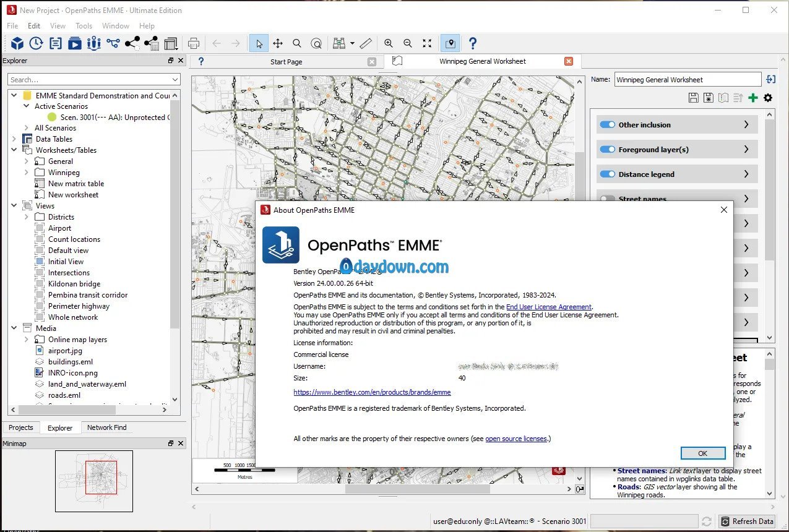Click the table grid toolbar icon
Screen dimensions: 789x532
[x=171, y=43]
